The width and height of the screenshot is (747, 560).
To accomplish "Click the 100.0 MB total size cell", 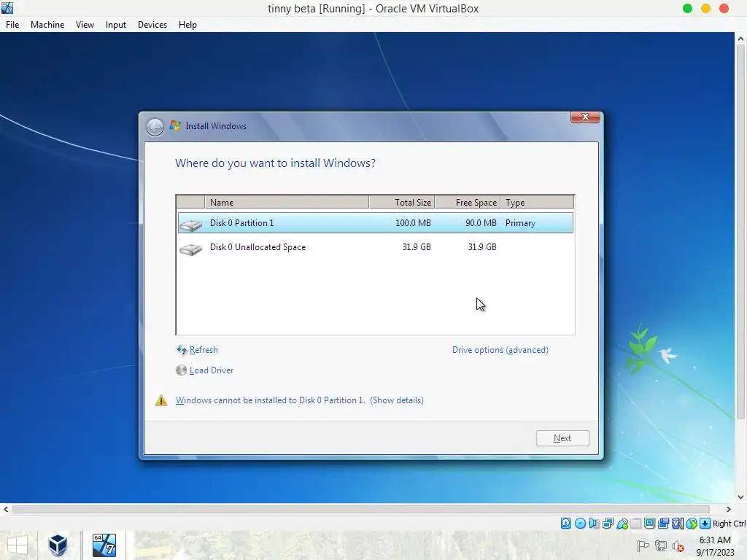I will click(x=413, y=223).
